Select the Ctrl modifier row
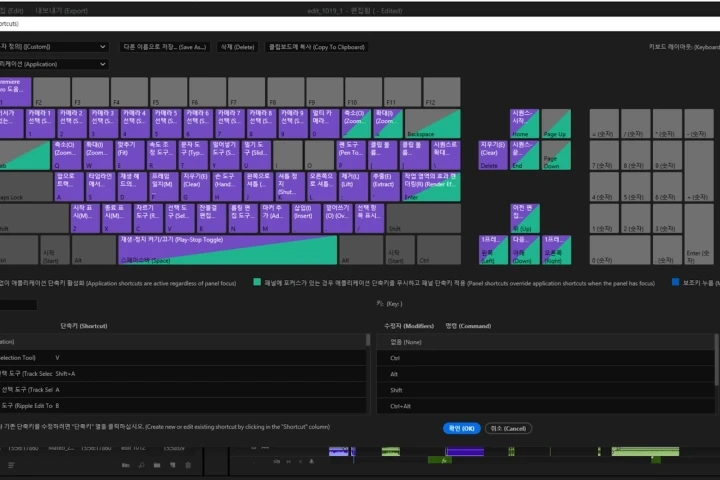 (x=546, y=358)
